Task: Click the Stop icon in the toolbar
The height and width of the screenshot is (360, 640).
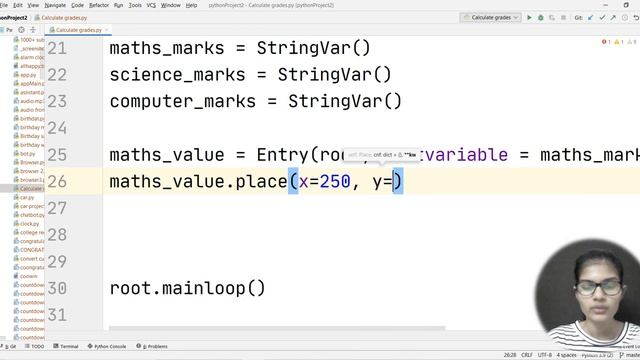Action: click(x=563, y=18)
